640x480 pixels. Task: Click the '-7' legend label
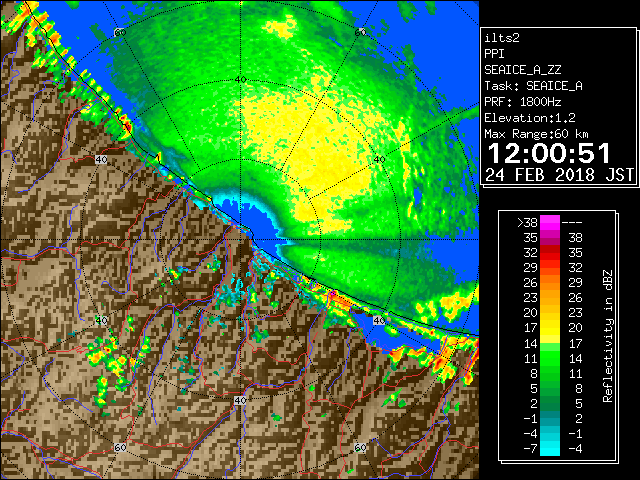click(x=530, y=449)
